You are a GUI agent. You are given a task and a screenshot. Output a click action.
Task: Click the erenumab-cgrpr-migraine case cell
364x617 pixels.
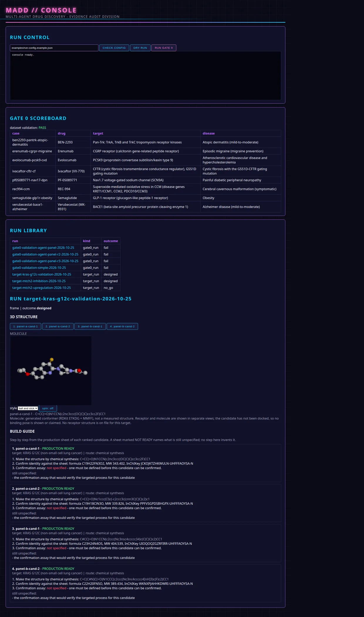[x=33, y=151]
